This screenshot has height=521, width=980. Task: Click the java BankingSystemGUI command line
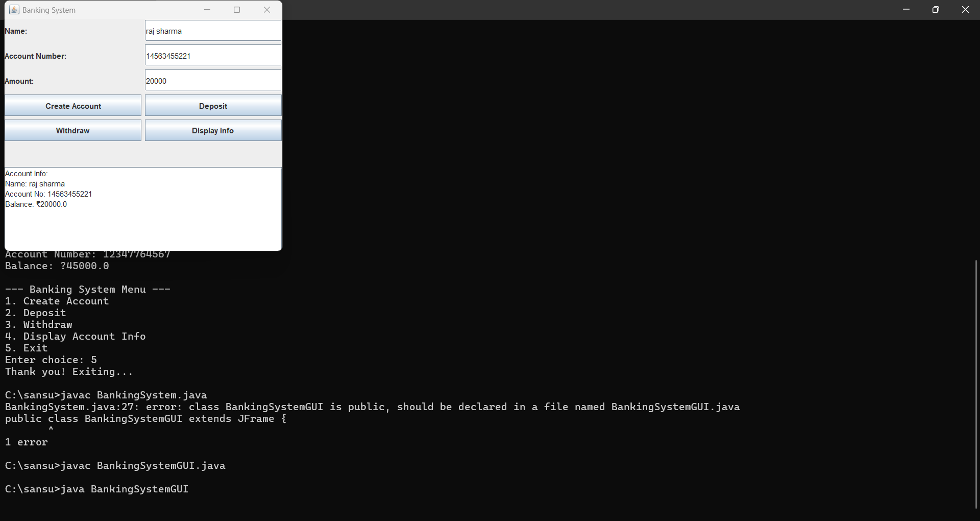click(x=96, y=489)
